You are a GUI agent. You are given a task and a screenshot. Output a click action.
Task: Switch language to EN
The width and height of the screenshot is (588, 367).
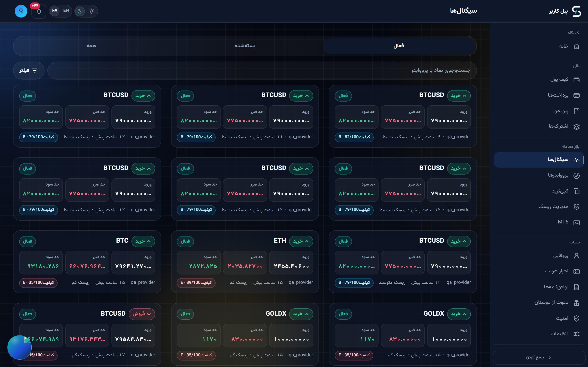click(66, 11)
